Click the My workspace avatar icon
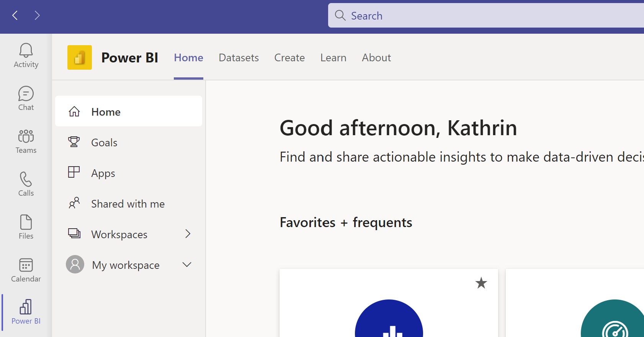This screenshot has width=644, height=337. coord(75,264)
